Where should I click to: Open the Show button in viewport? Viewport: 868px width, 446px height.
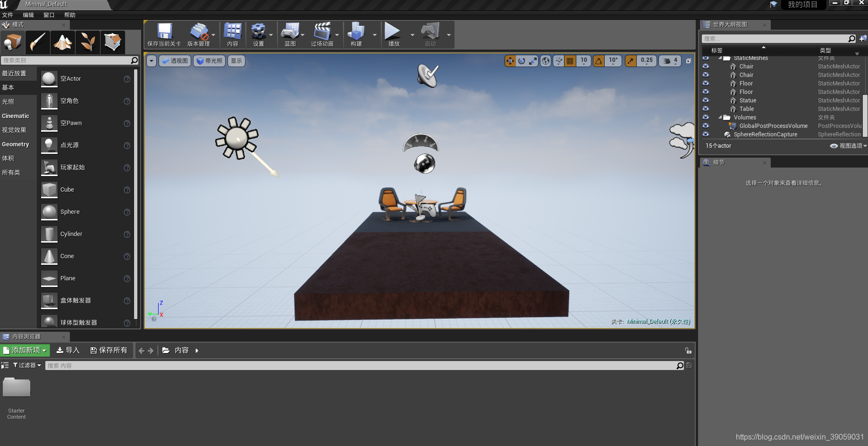click(x=236, y=61)
